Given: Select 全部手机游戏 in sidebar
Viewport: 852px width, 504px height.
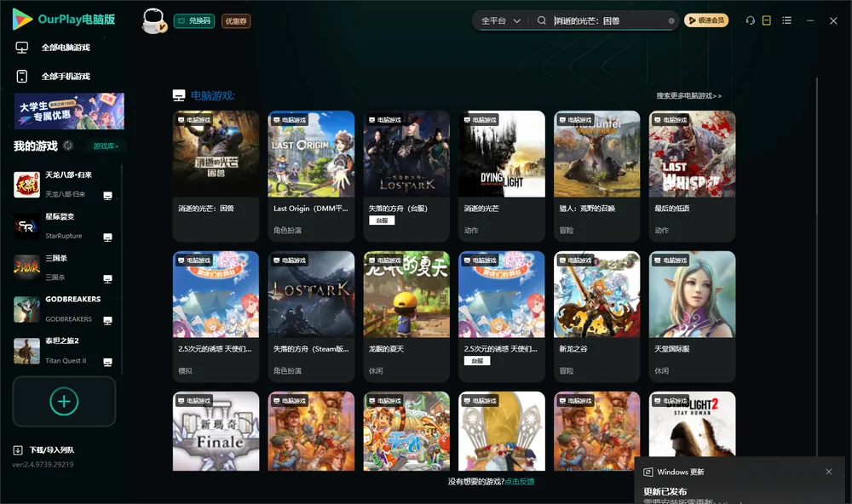Looking at the screenshot, I should pyautogui.click(x=66, y=76).
